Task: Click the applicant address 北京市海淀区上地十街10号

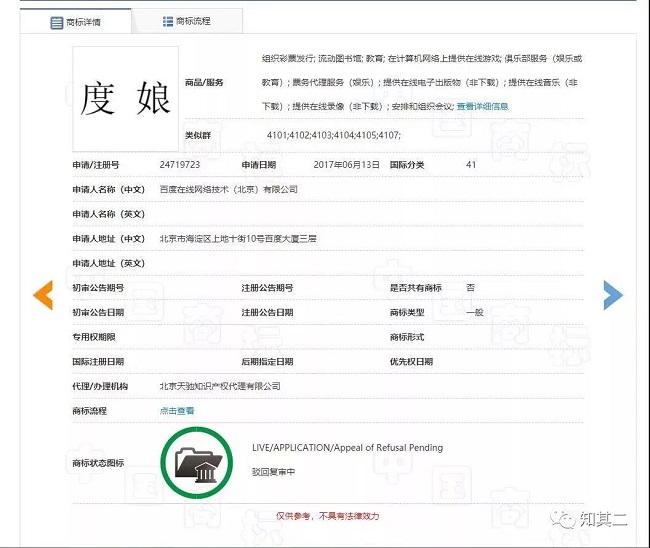Action: coord(238,239)
